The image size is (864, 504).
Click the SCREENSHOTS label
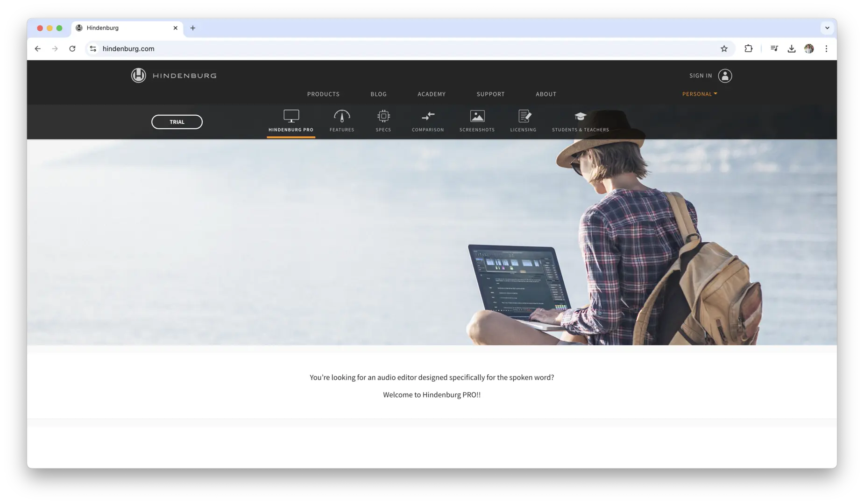coord(477,130)
